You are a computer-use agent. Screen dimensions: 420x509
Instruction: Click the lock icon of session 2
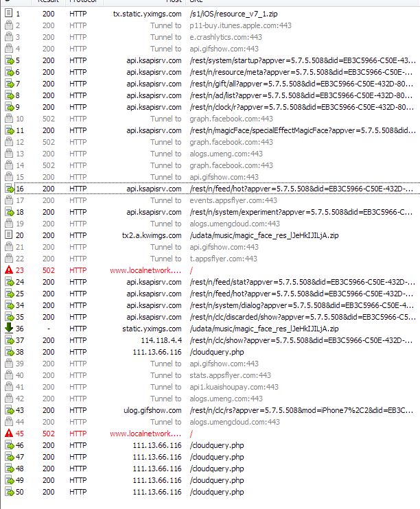(x=9, y=25)
